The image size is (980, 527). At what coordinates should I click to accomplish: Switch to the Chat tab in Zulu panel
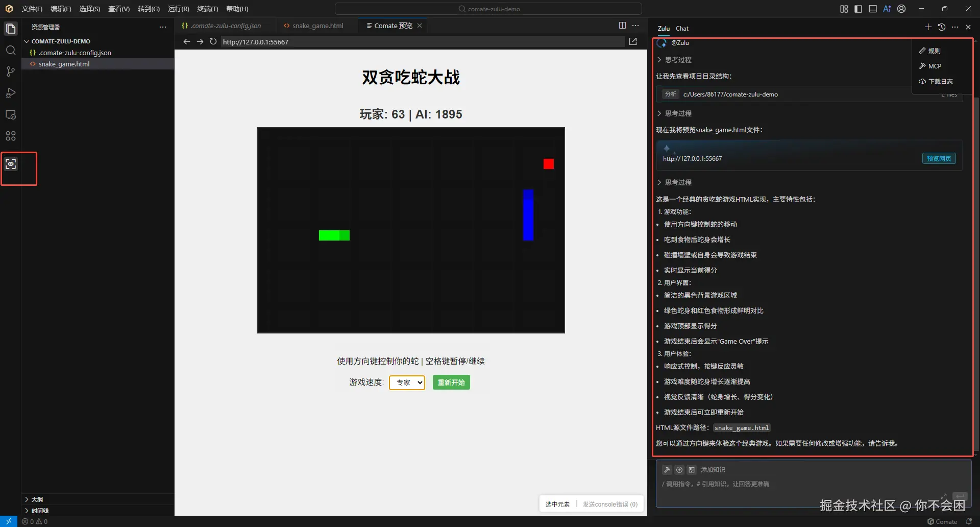pyautogui.click(x=682, y=28)
